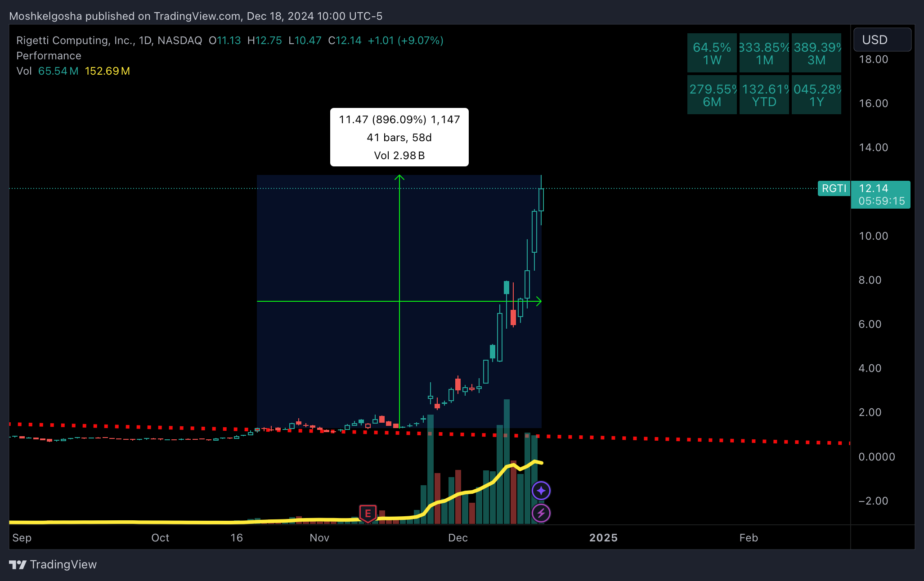The height and width of the screenshot is (581, 924).
Task: Click the Vol 65.54 M volume value
Action: pyautogui.click(x=58, y=71)
